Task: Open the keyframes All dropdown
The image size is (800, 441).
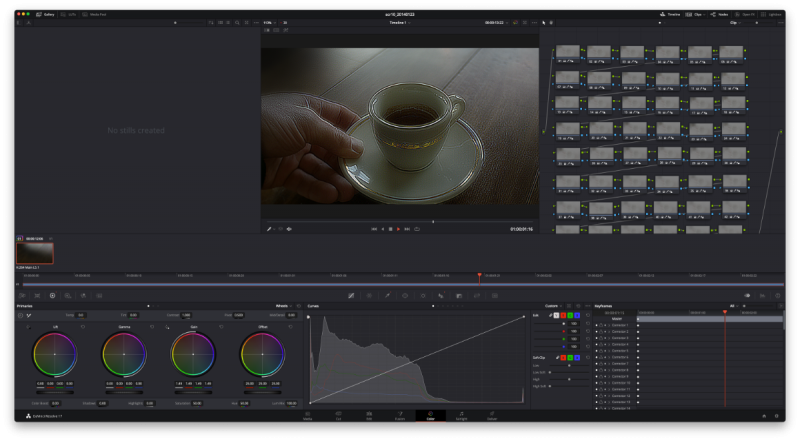Action: [736, 306]
